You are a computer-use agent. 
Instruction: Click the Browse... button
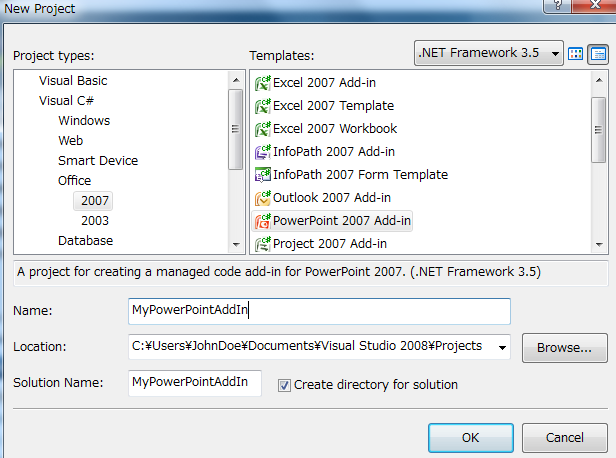565,348
